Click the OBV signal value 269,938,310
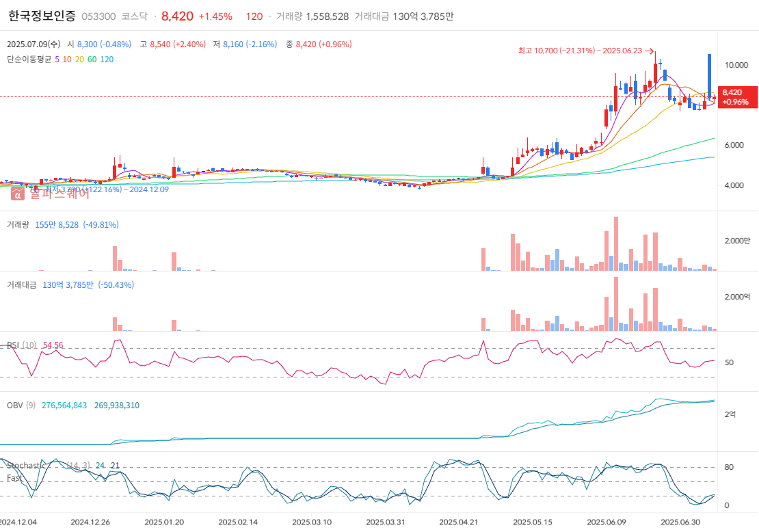Viewport: 759px width, 532px height. [117, 405]
